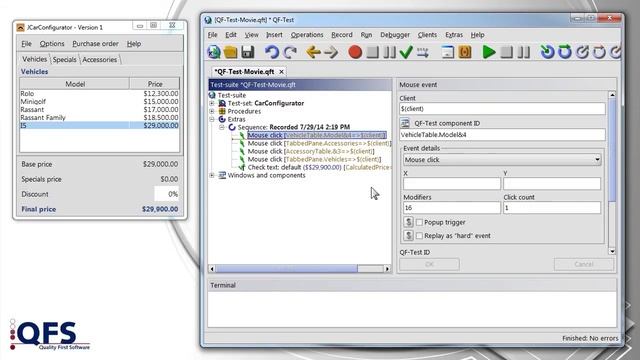Click the Model column header
The height and width of the screenshot is (360, 640).
point(75,84)
